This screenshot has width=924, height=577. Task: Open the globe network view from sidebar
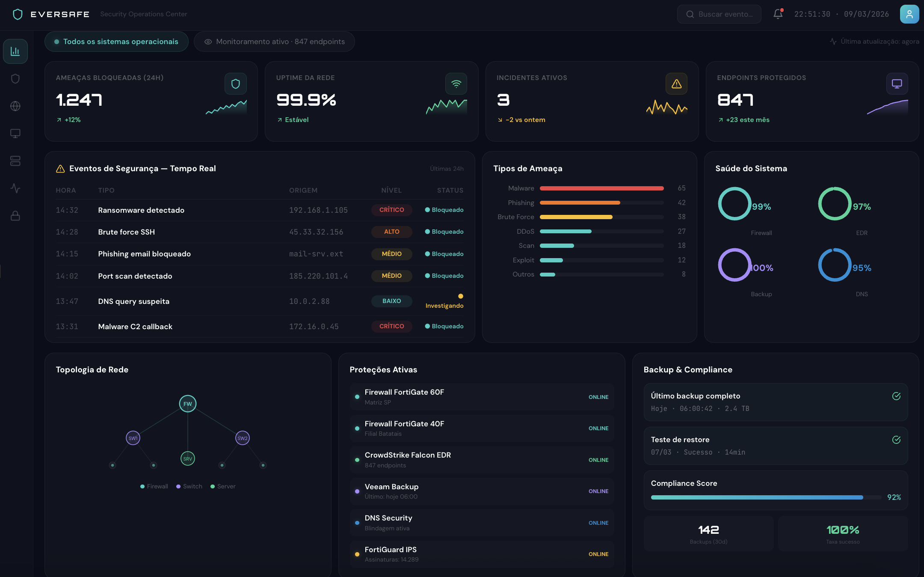[x=15, y=106]
